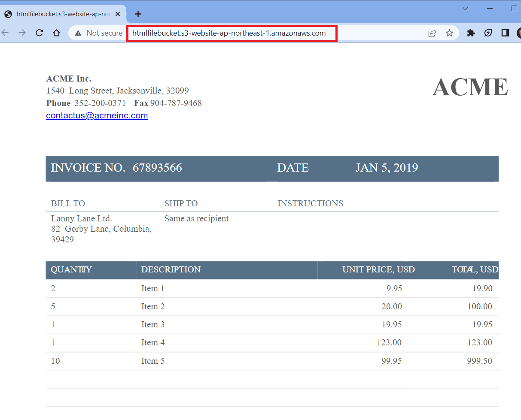The height and width of the screenshot is (420, 521).
Task: Go to the browser home page
Action: tap(56, 33)
